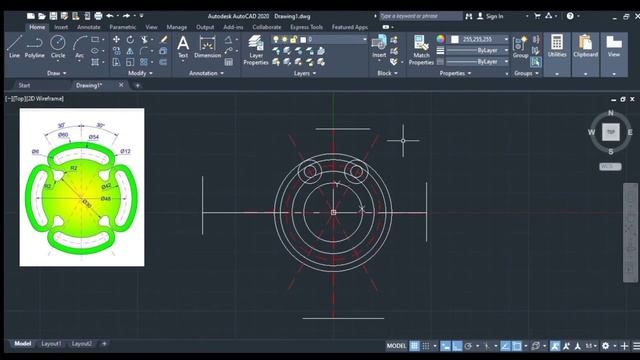
Task: Expand the Draw panel
Action: click(x=56, y=73)
